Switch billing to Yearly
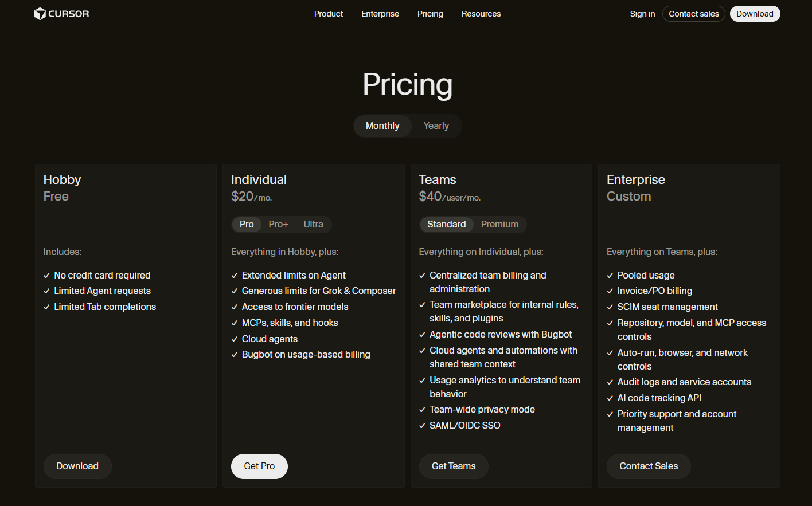Image resolution: width=812 pixels, height=506 pixels. pos(436,126)
